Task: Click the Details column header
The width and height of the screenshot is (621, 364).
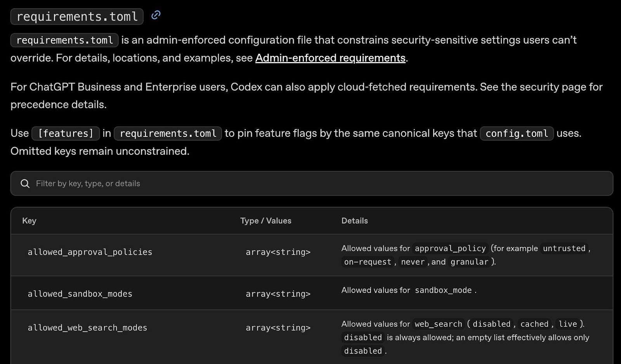Action: (354, 221)
